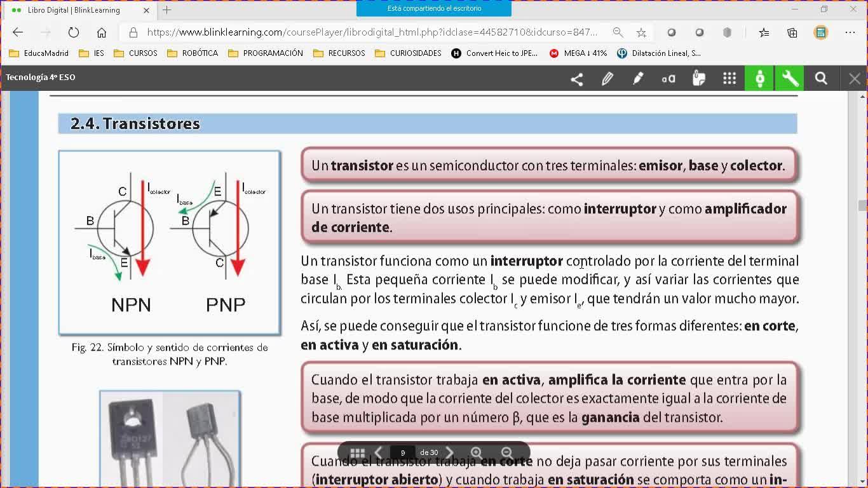Click the browser zoom-out magnifier in address bar
This screenshot has width=868, height=488.
click(x=618, y=32)
